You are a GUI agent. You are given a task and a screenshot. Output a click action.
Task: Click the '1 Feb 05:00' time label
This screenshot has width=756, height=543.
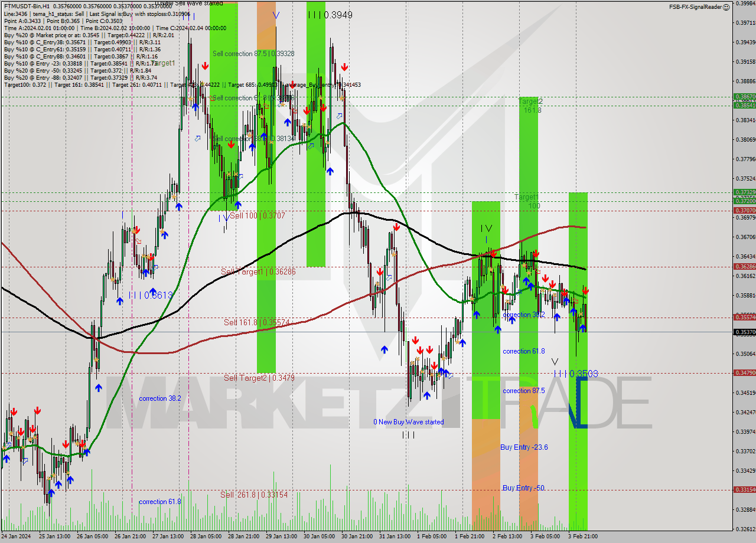tap(432, 537)
